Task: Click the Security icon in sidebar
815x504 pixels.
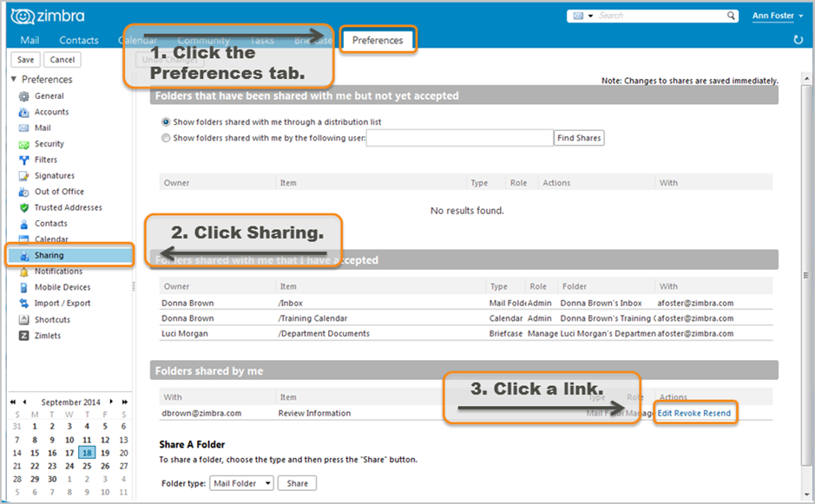Action: 24,145
